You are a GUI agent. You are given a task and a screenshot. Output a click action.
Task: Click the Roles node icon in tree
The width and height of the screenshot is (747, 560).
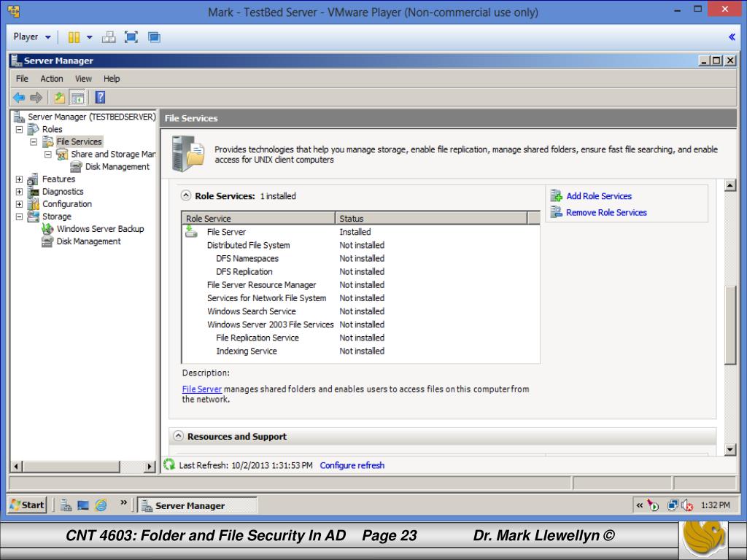[x=33, y=129]
